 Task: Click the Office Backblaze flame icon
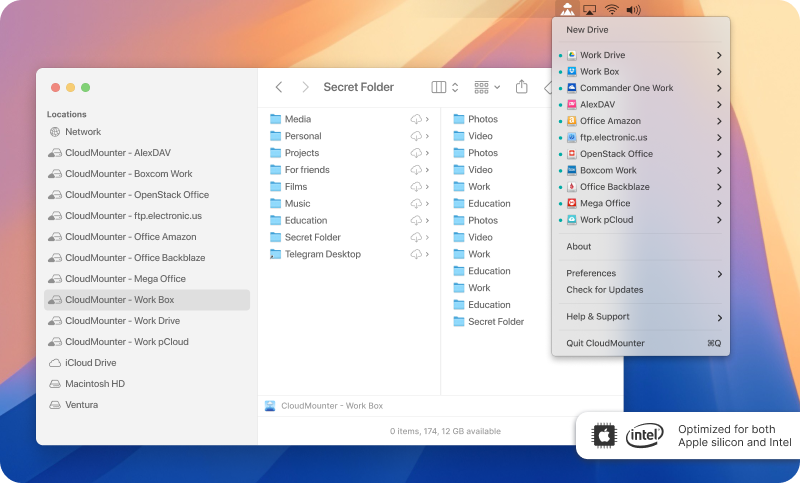tap(571, 187)
